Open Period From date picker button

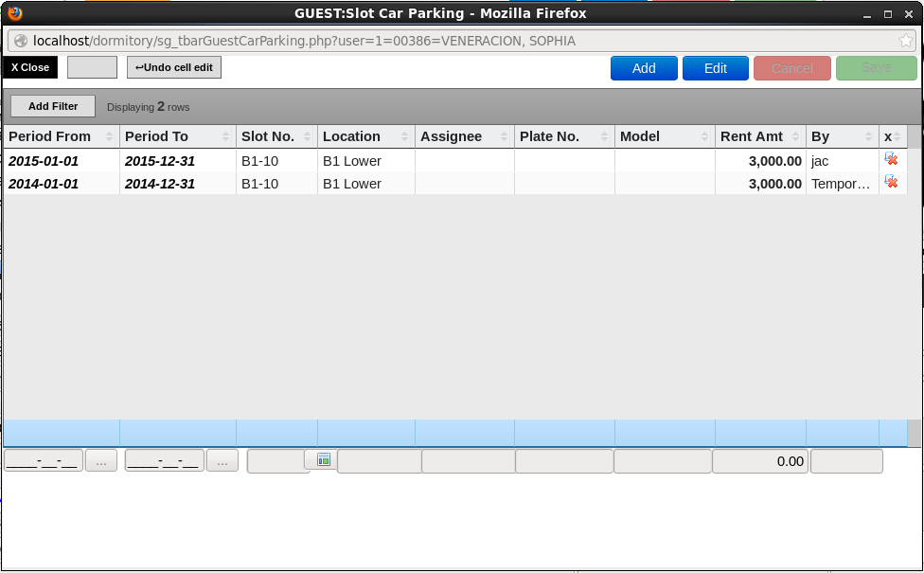(x=101, y=461)
